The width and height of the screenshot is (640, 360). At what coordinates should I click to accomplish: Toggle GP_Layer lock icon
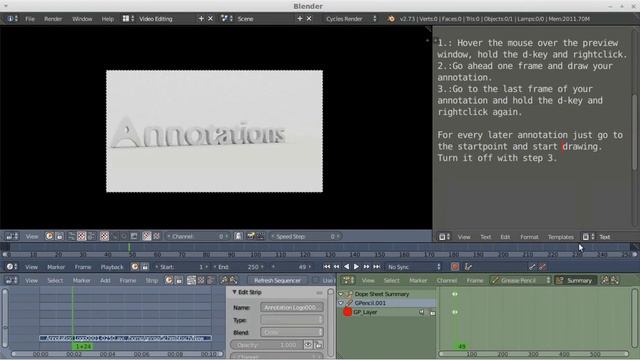click(432, 313)
